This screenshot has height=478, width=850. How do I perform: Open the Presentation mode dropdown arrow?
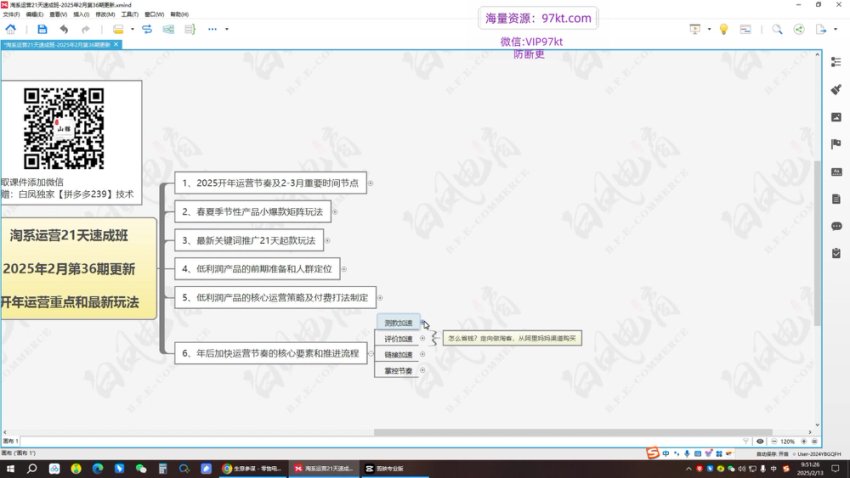click(x=707, y=29)
